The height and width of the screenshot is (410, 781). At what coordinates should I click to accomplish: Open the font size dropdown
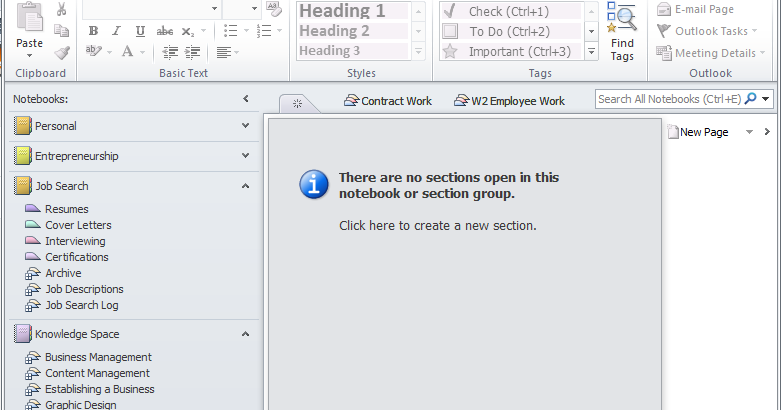pyautogui.click(x=254, y=8)
